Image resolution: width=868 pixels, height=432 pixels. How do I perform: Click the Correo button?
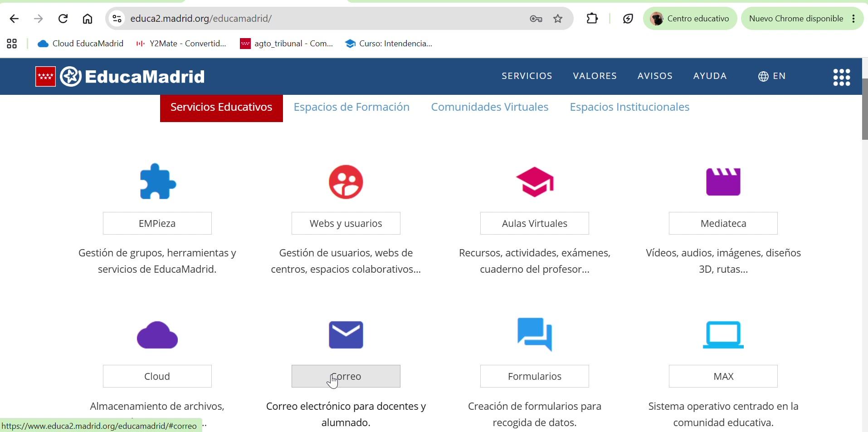(346, 376)
